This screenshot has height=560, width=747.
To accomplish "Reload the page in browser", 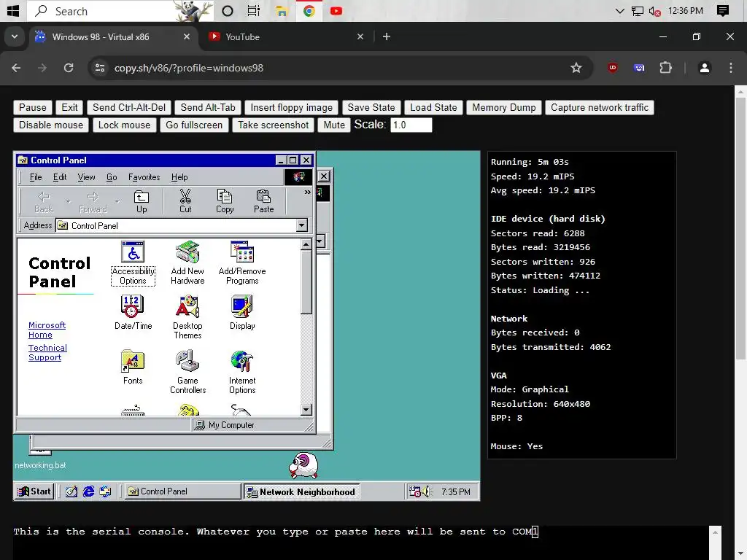I will (69, 68).
